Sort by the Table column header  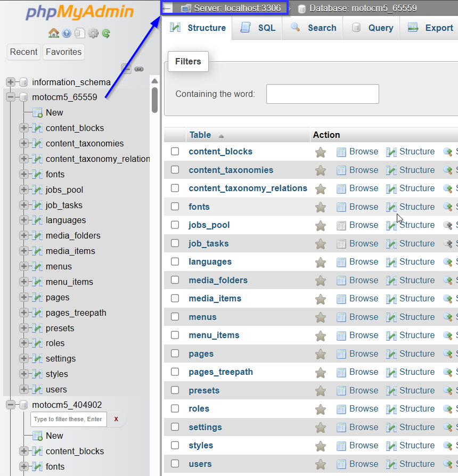(200, 135)
